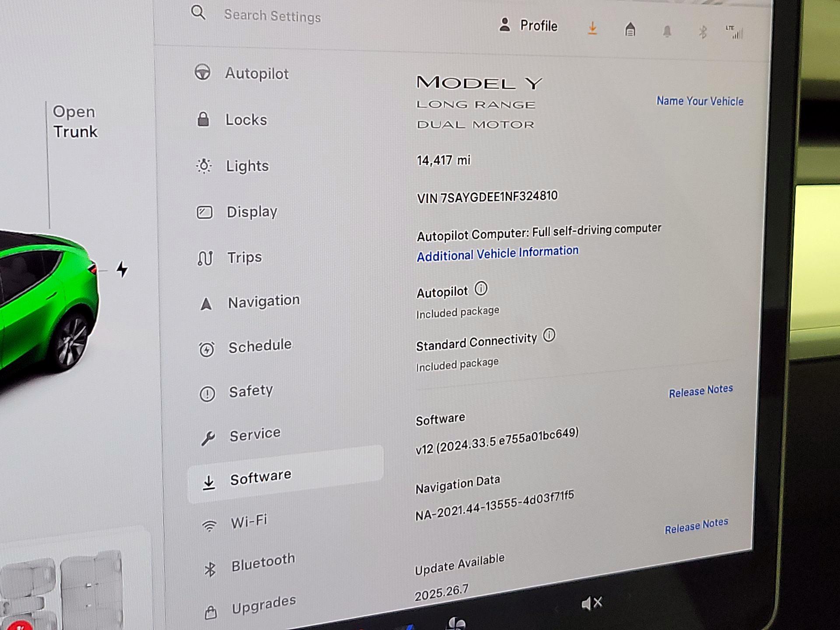Select the Software menu item

click(286, 474)
